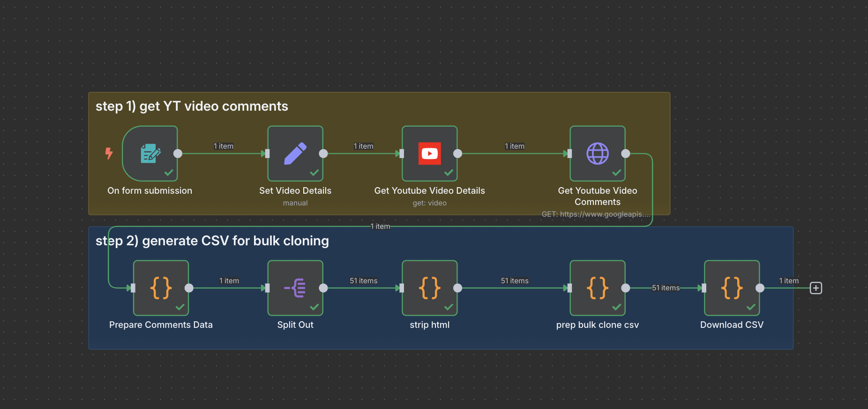Screen dimensions: 868x409
Task: Click the 'Prepare Comments Data' label
Action: pos(161,325)
